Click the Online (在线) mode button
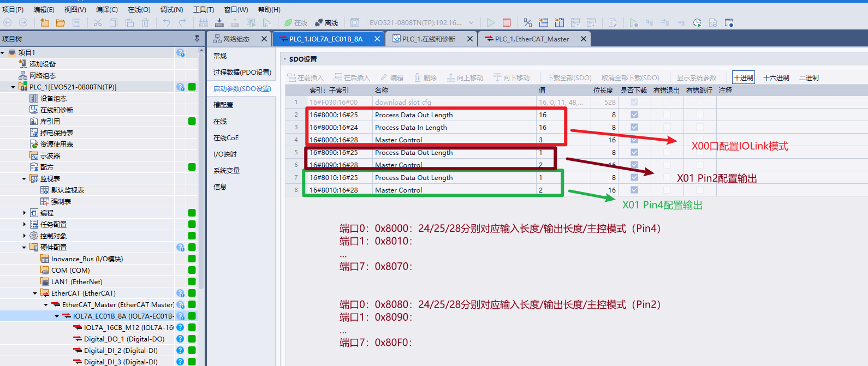 coord(296,22)
